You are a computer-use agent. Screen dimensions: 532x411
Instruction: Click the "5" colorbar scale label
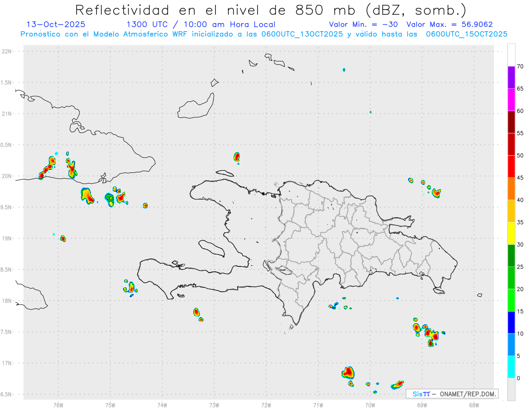point(518,356)
